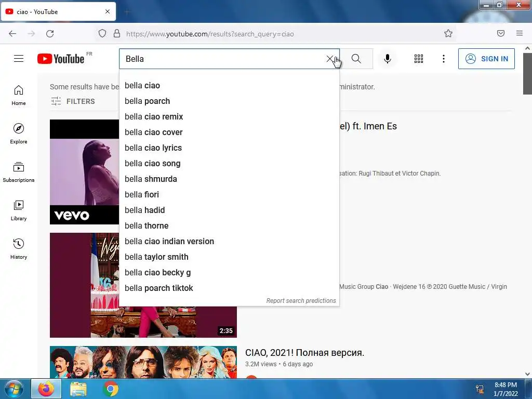Select suggestion 'bella ciao lyrics'
Screen dimensions: 532x399
tap(229, 148)
